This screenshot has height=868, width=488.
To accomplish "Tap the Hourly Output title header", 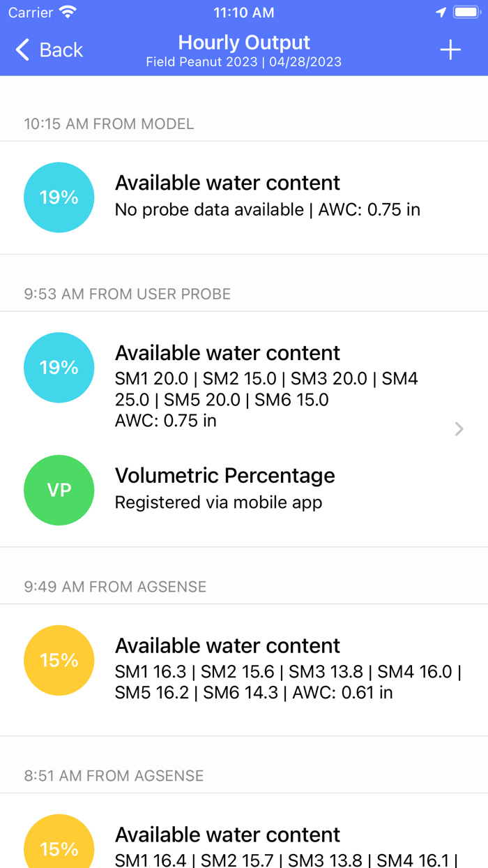I will click(244, 43).
